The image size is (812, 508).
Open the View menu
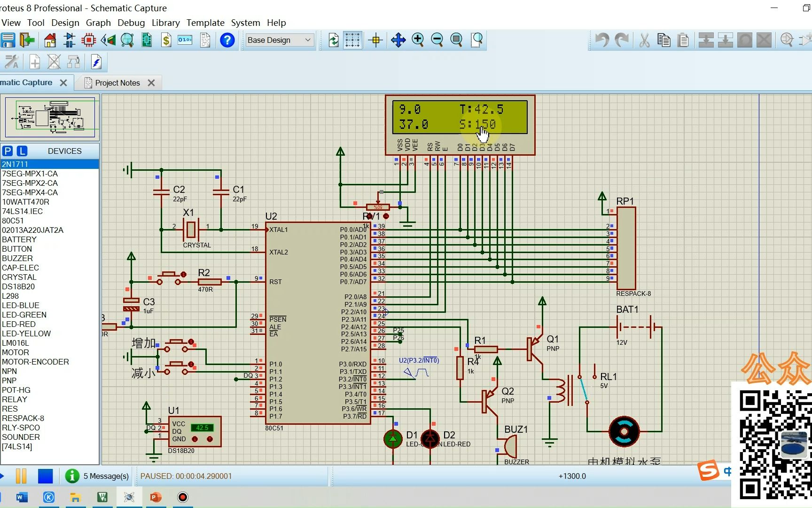[x=11, y=23]
